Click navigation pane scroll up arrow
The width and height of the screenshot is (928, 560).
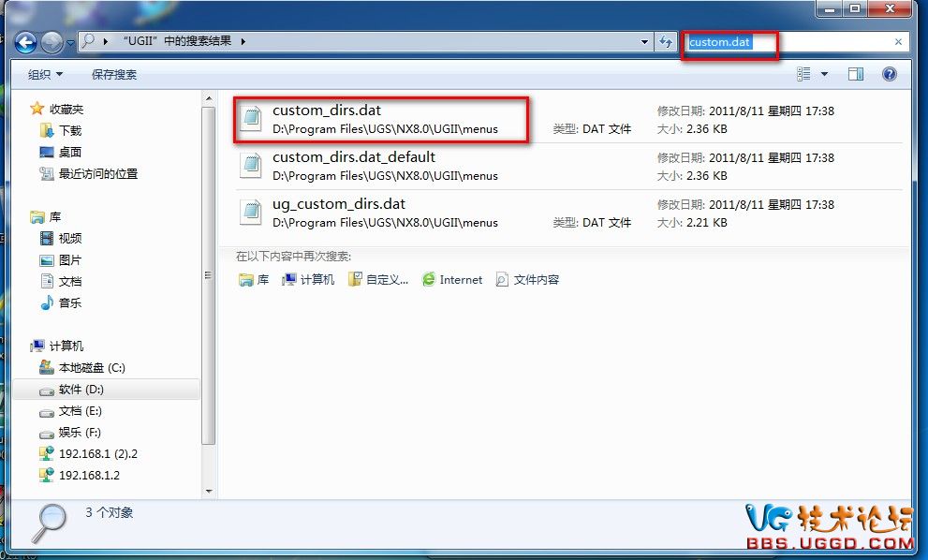208,98
